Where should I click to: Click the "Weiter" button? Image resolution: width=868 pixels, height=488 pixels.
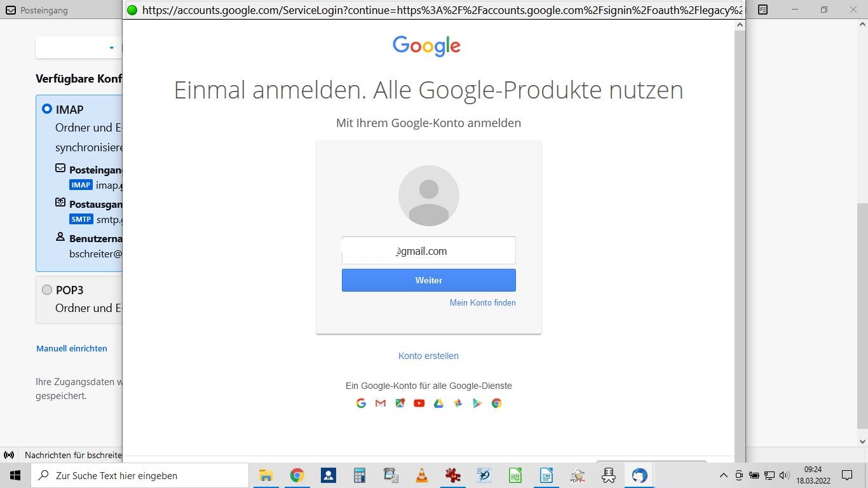[x=429, y=280]
